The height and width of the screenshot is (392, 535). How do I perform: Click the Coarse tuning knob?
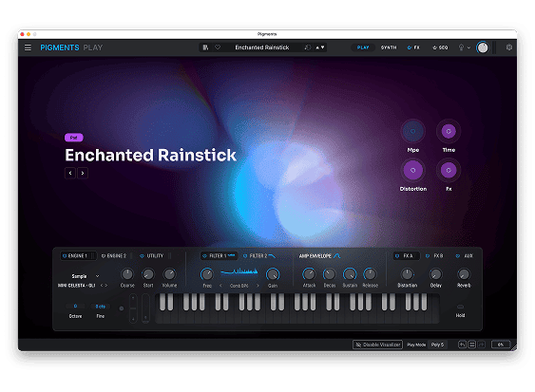[x=127, y=274]
